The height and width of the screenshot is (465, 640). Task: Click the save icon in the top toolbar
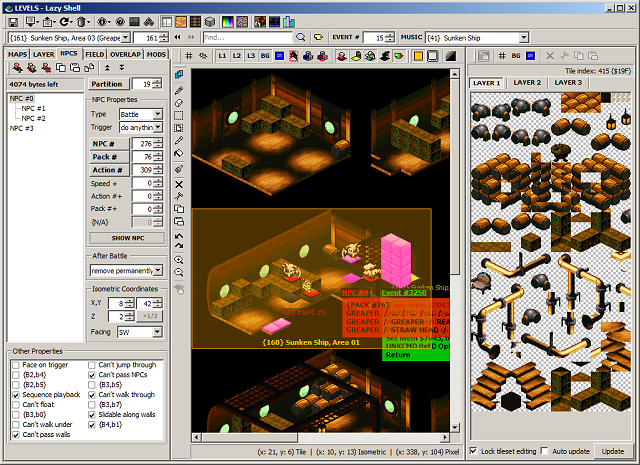(x=12, y=21)
